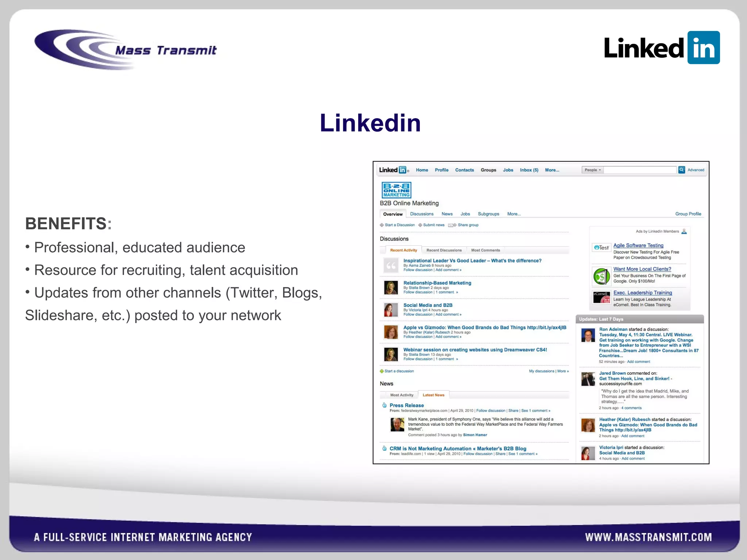Click Simon Hamer's name link
The height and width of the screenshot is (560, 747).
pos(475,435)
